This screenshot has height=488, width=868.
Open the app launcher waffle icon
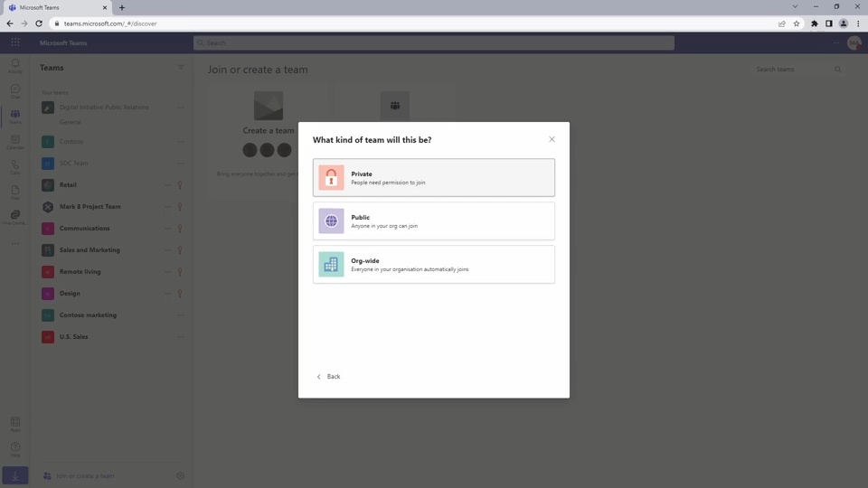pos(15,42)
